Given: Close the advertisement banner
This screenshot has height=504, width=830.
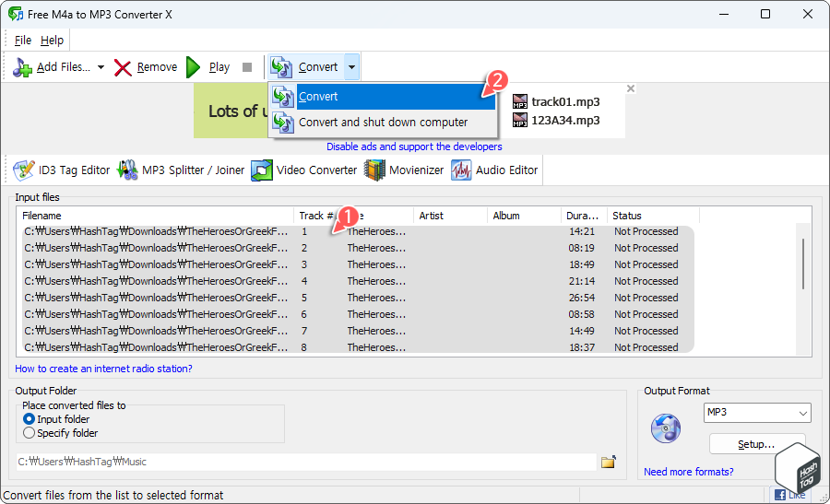Looking at the screenshot, I should 631,88.
